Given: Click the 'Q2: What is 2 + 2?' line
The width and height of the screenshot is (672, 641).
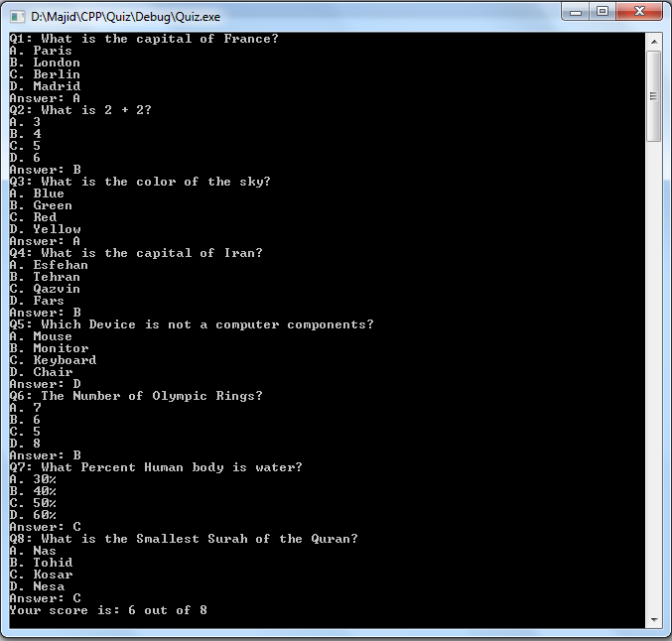Looking at the screenshot, I should click(x=80, y=110).
